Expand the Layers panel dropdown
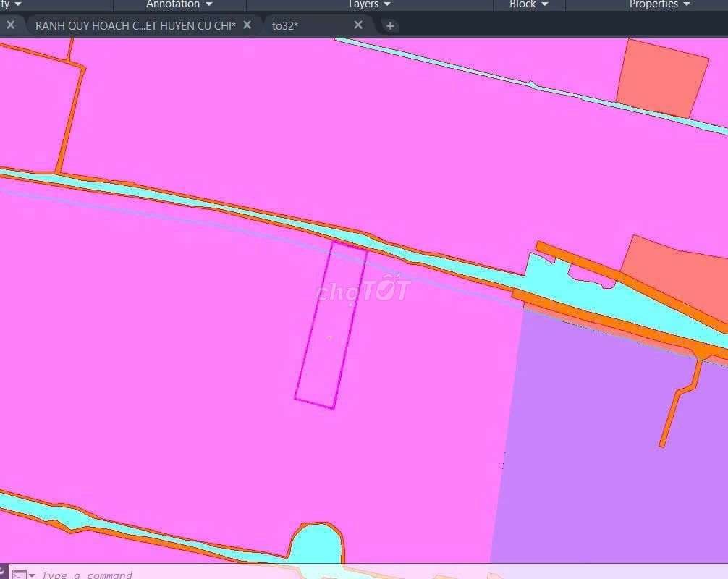Image resolution: width=728 pixels, height=579 pixels. [370, 4]
